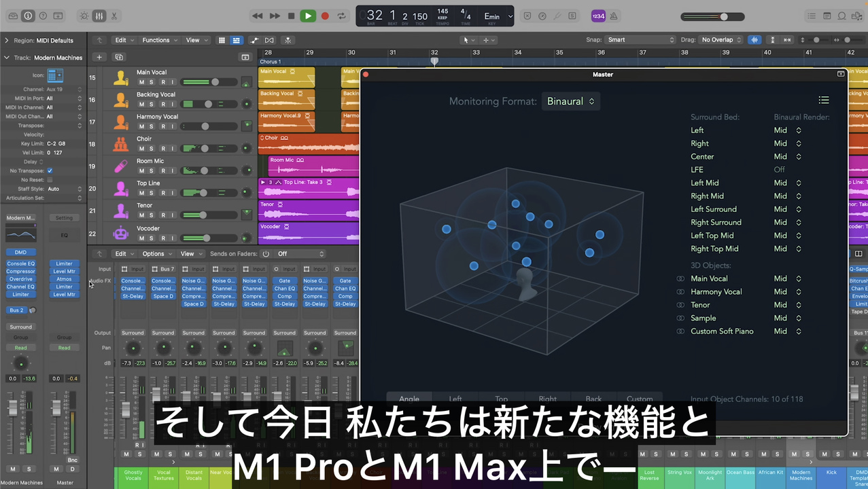The height and width of the screenshot is (489, 868).
Task: Show Smart Controls dial icon
Action: pos(84,16)
